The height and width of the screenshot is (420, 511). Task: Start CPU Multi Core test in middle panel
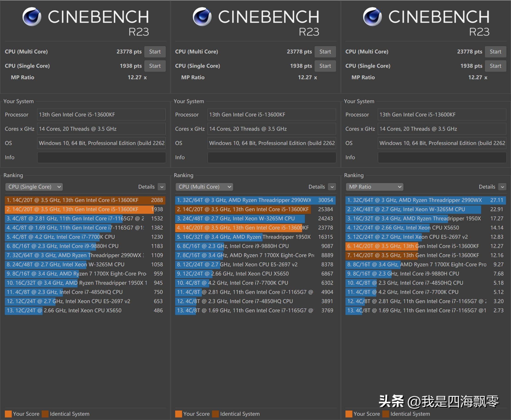click(325, 51)
